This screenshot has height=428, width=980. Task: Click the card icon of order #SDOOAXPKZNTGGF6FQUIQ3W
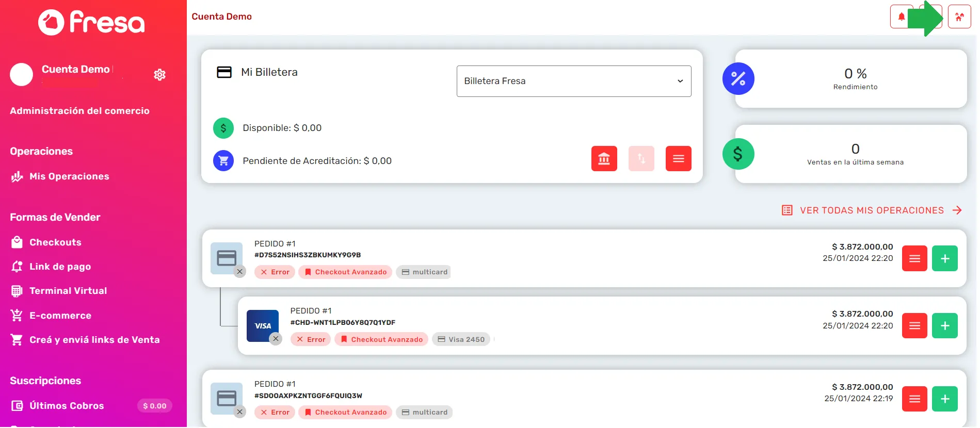(227, 398)
